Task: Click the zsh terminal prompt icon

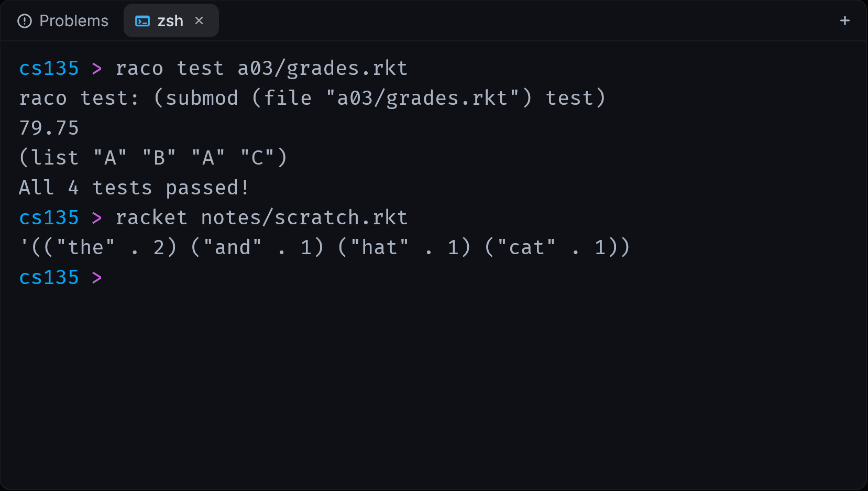Action: (x=142, y=21)
